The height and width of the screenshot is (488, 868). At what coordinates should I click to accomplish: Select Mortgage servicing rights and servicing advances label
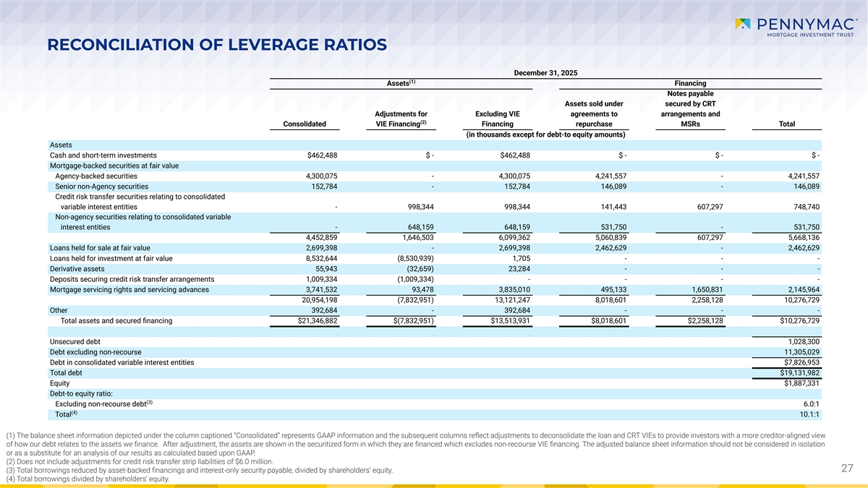[129, 289]
